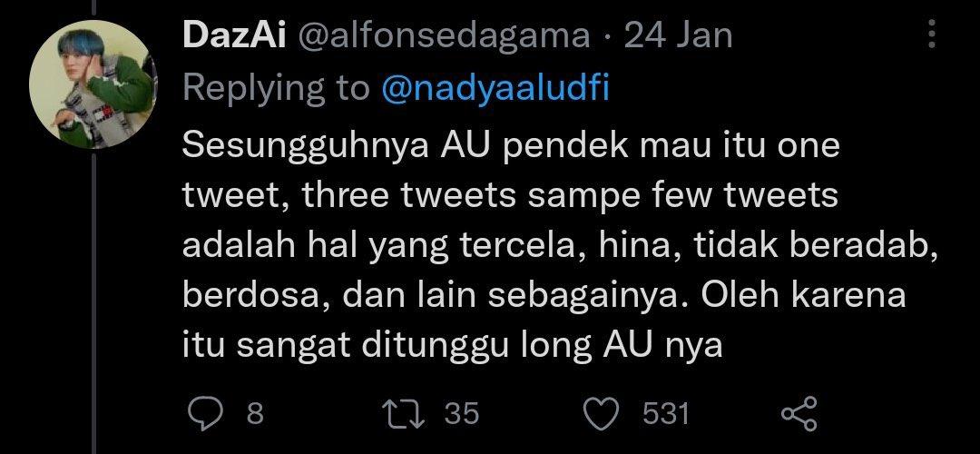Like the tweet with the heart icon

pyautogui.click(x=602, y=414)
